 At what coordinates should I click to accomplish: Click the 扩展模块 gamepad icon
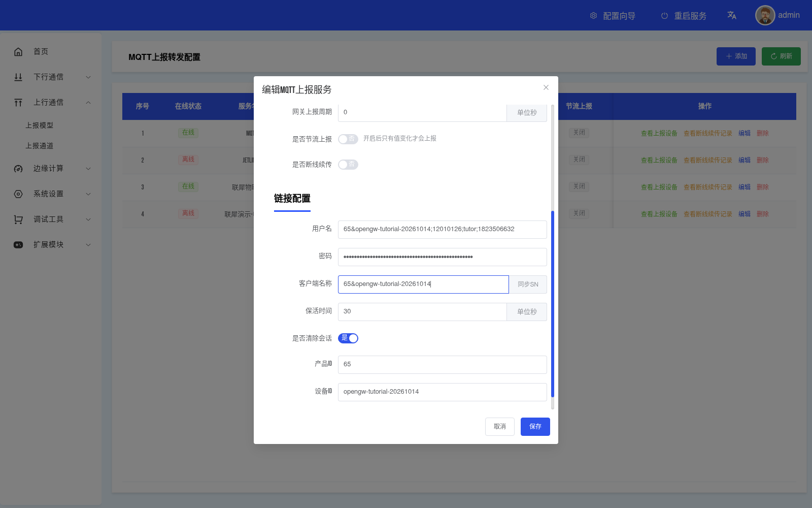[x=18, y=244]
